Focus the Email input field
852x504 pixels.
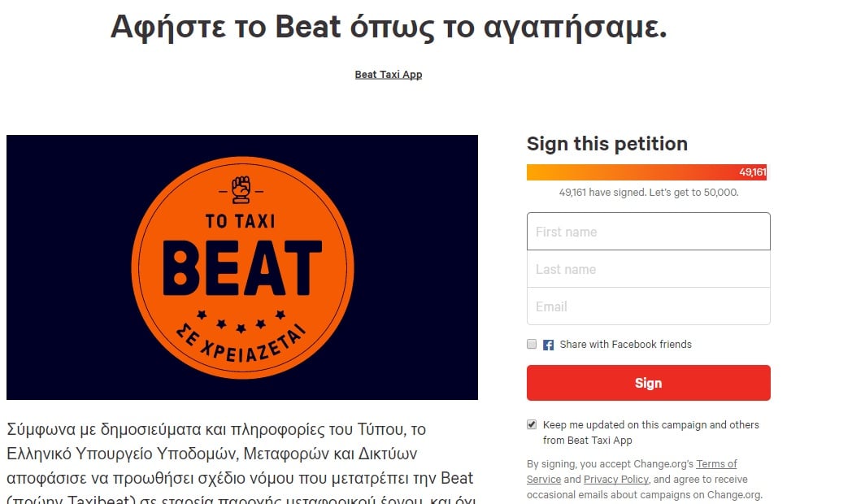tap(648, 306)
